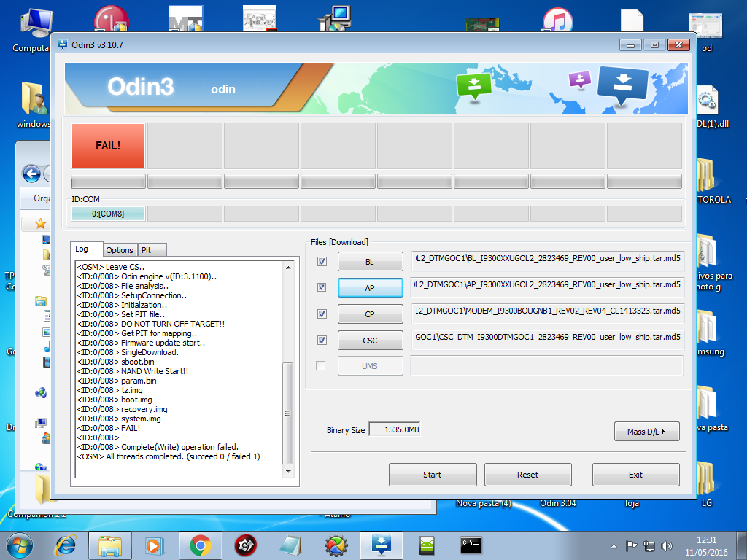Click the Binary Size value field
The image size is (747, 560).
click(x=395, y=429)
